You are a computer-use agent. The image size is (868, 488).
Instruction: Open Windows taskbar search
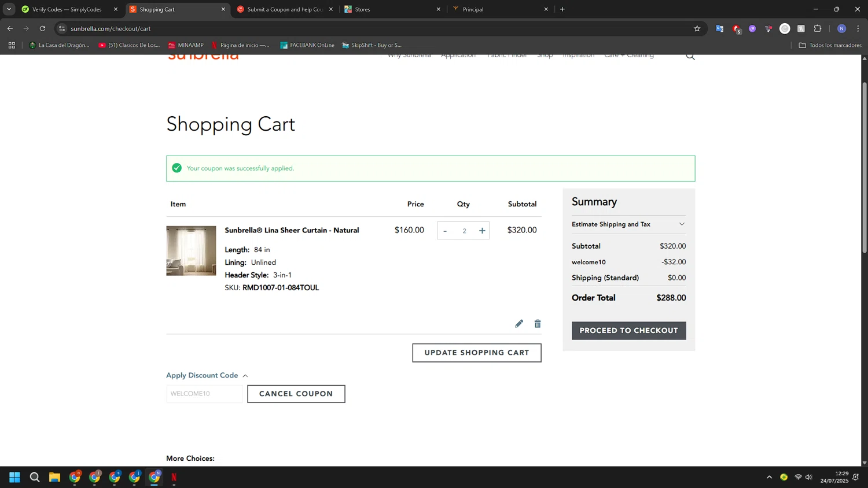35,477
